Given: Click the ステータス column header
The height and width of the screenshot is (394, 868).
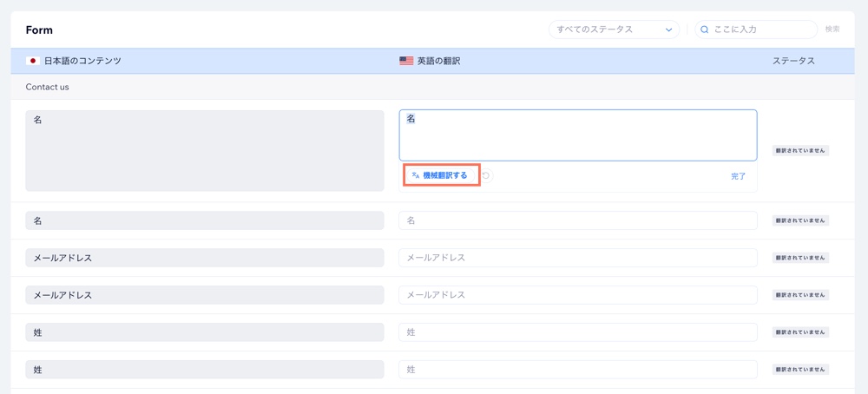Looking at the screenshot, I should [793, 61].
